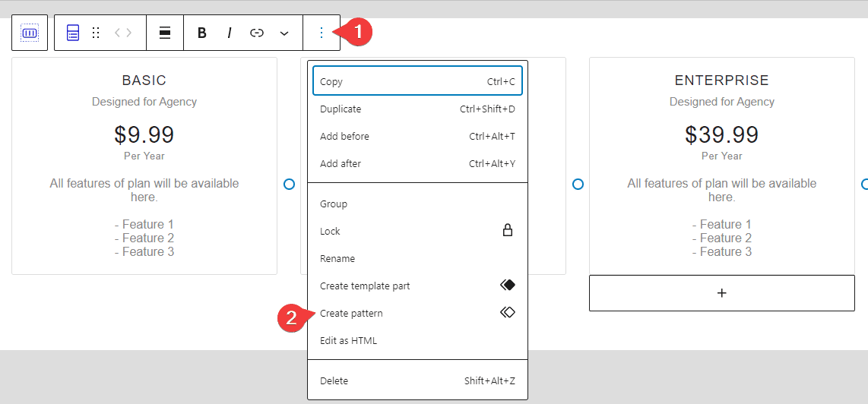This screenshot has height=404, width=868.
Task: Click Designed for Agency under ENTERPRISE
Action: pos(722,102)
